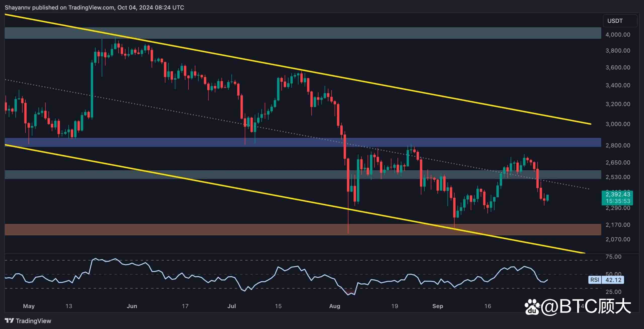The width and height of the screenshot is (644, 329).
Task: Click the Aug date axis marker
Action: pyautogui.click(x=335, y=306)
